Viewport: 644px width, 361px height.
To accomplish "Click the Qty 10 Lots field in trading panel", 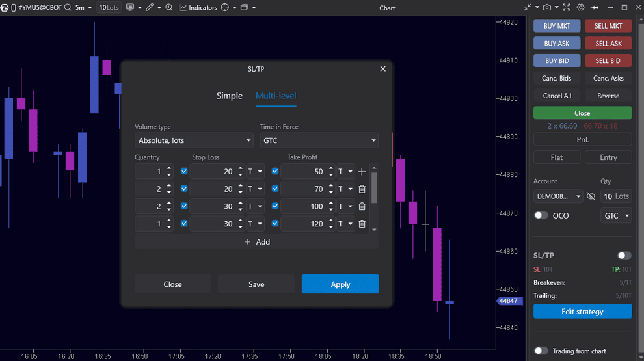I will 616,196.
